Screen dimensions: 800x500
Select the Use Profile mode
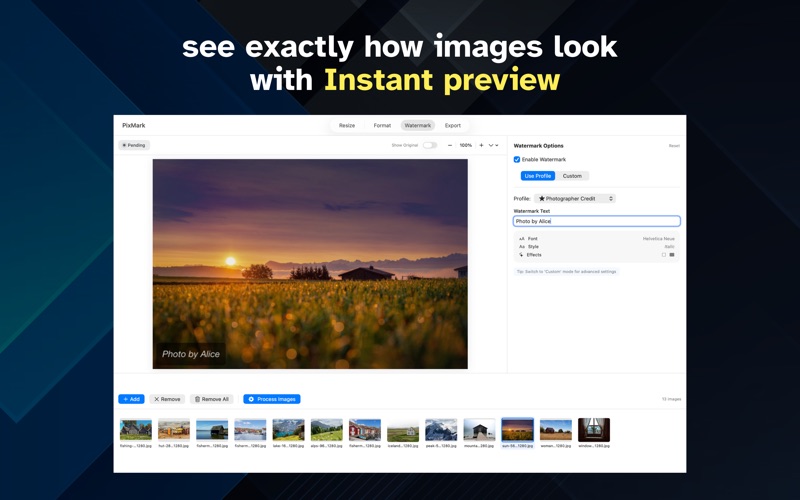(x=538, y=176)
